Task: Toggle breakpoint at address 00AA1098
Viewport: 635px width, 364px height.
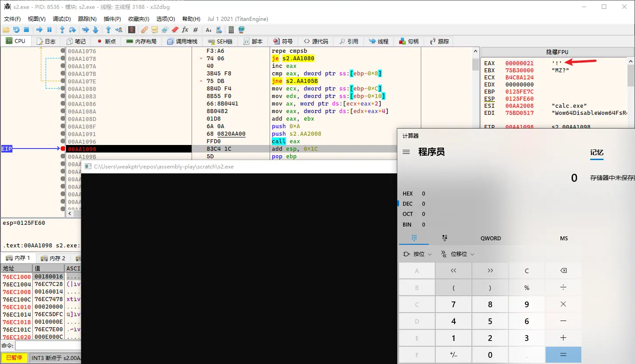Action: (63, 149)
